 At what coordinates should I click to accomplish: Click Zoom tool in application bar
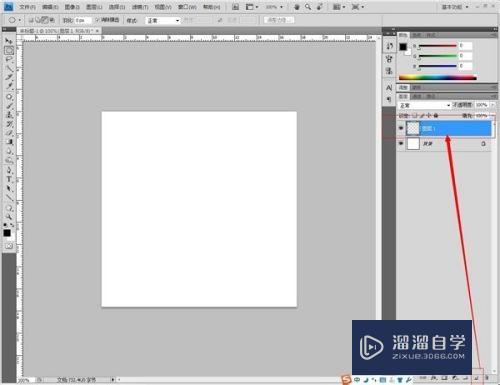point(308,7)
